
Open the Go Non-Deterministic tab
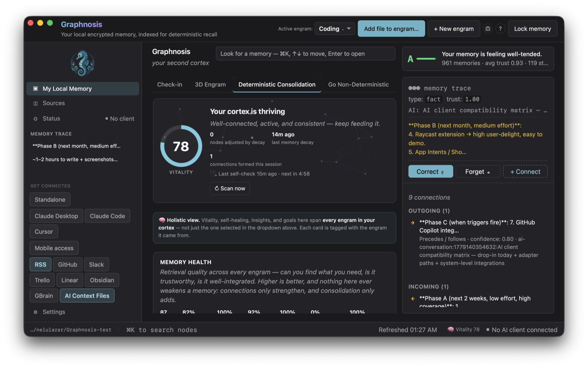click(358, 84)
